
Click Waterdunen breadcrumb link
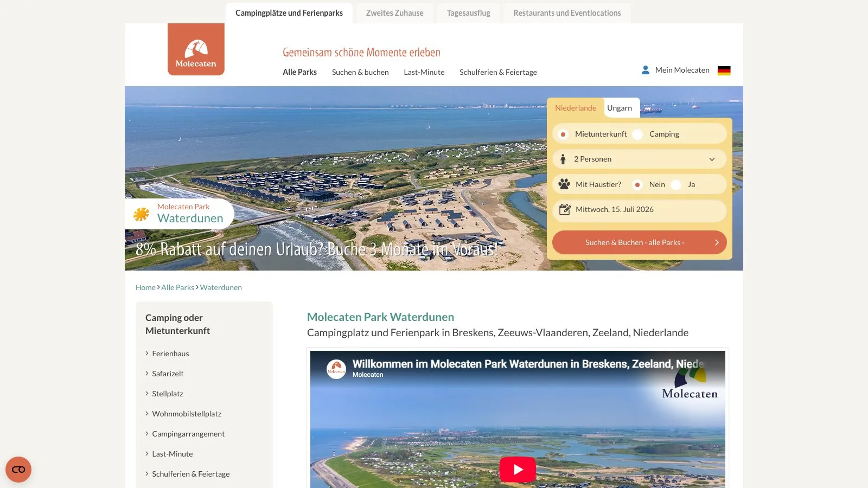click(x=221, y=287)
